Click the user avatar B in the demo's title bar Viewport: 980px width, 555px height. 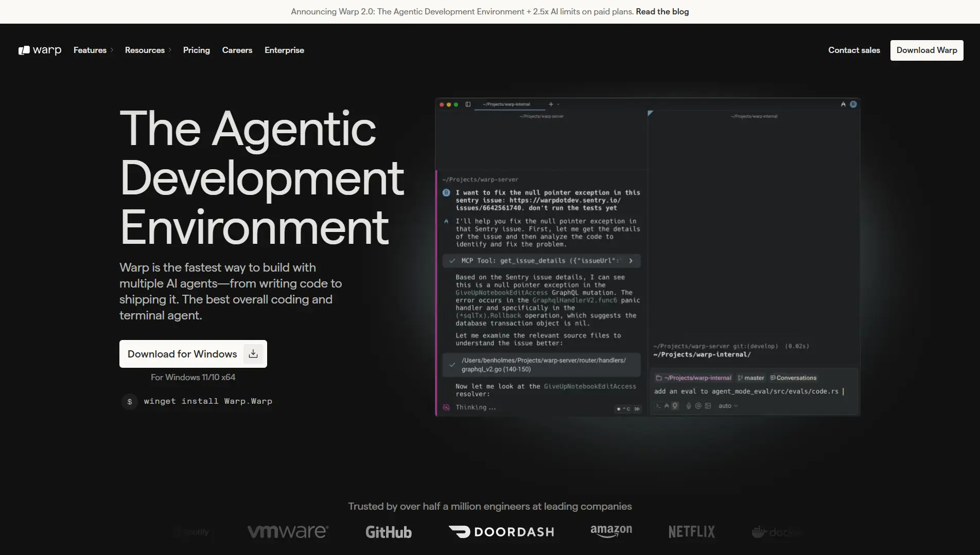[x=853, y=104]
